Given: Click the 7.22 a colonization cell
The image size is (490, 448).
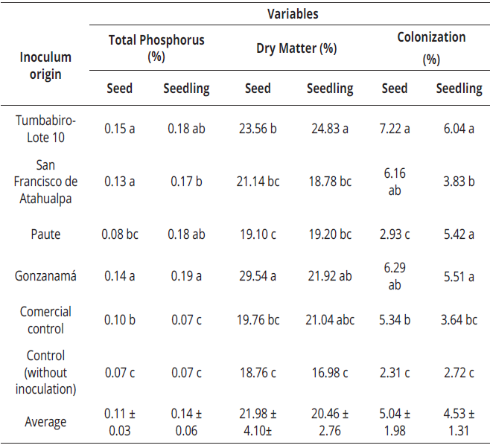Looking at the screenshot, I should tap(395, 128).
